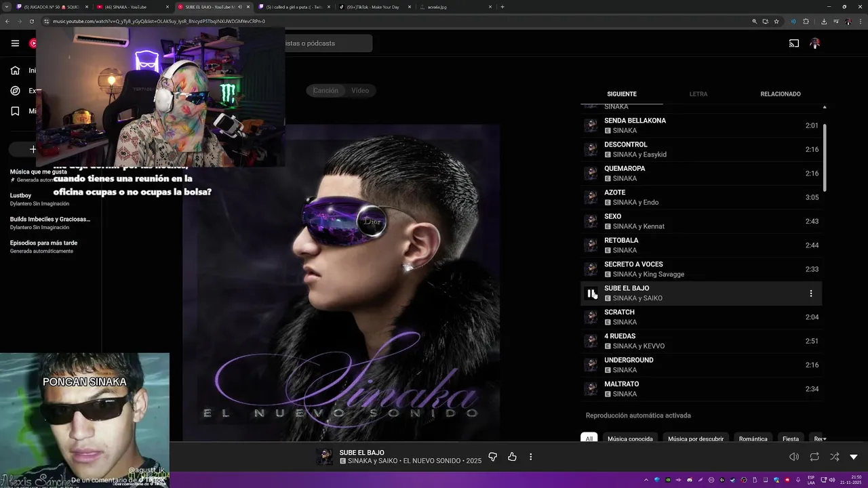Open the Cast to device icon
The height and width of the screenshot is (488, 868).
click(793, 43)
